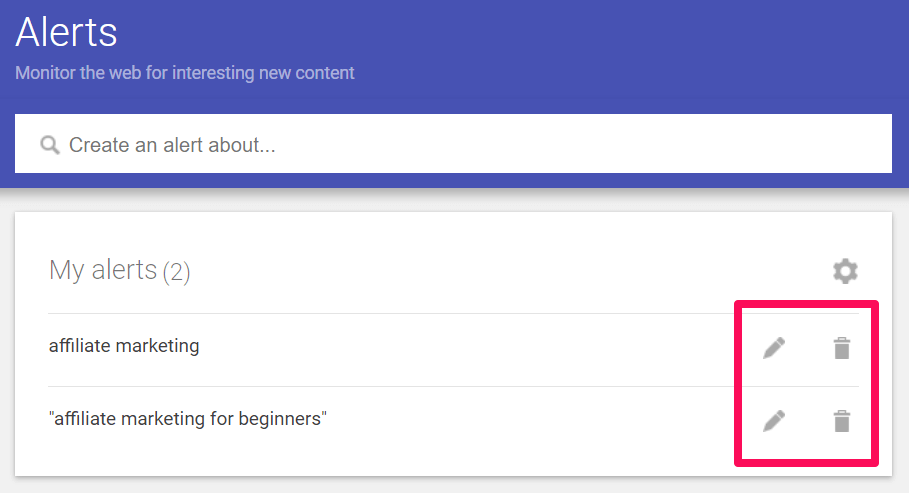
Task: Click the divider line under My alerts heading
Action: [400, 313]
